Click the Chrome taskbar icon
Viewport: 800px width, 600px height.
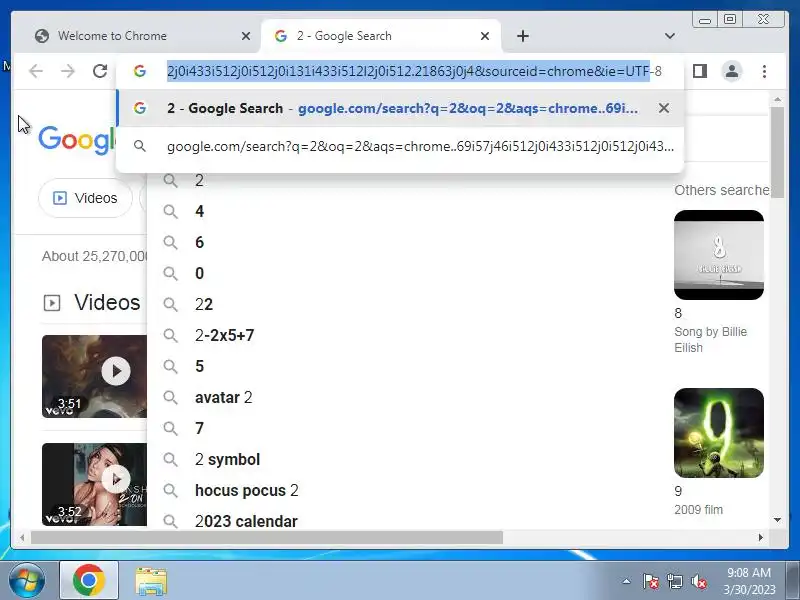(x=89, y=581)
